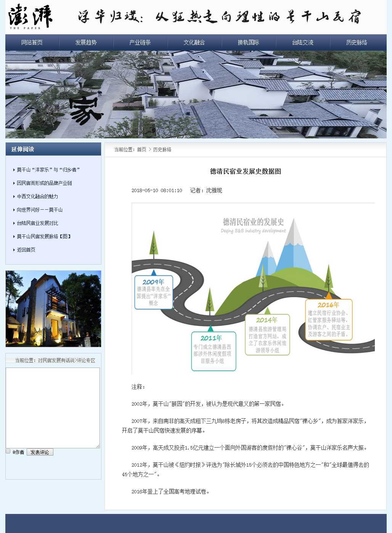
Task: Click inside the comment text area
Action: click(x=53, y=408)
